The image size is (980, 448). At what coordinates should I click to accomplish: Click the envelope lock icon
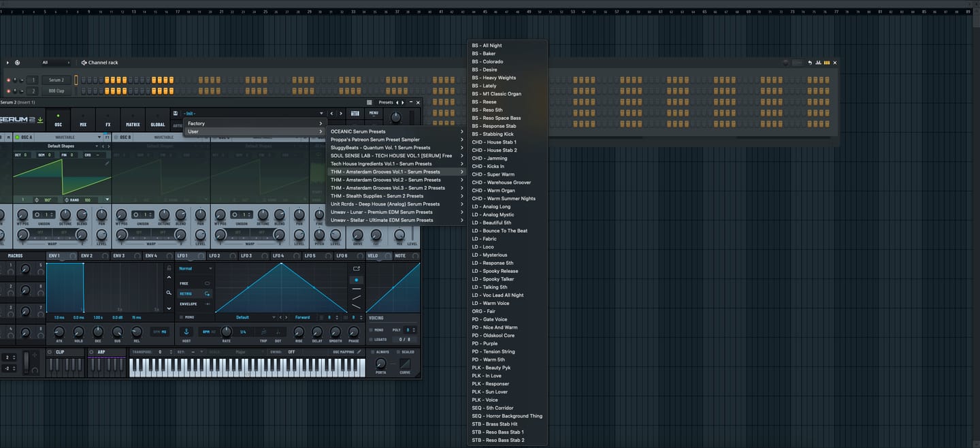tap(169, 268)
